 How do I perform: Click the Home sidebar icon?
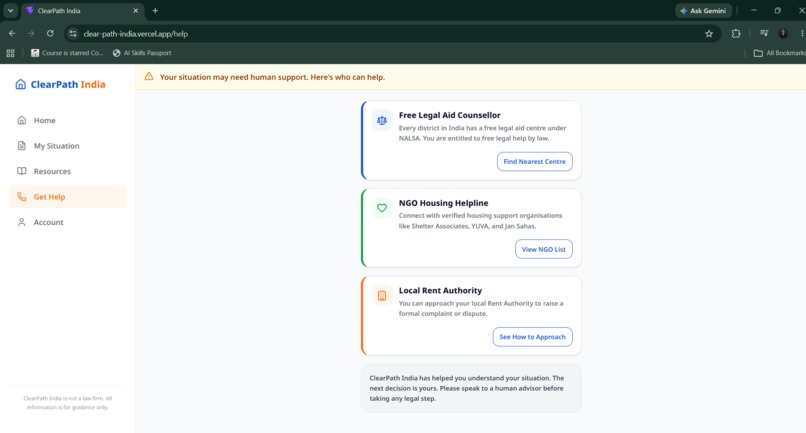[x=22, y=120]
